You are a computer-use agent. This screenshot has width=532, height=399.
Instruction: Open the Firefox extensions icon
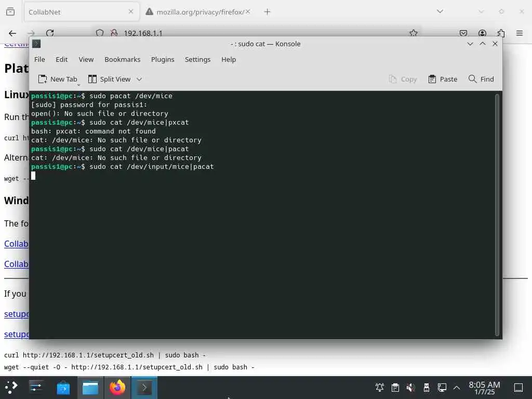[x=501, y=33]
